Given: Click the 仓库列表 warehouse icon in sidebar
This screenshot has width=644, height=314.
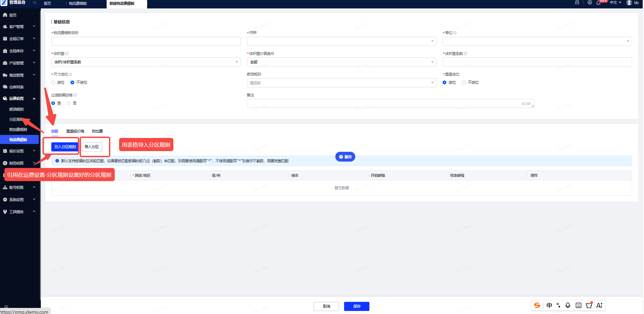Looking at the screenshot, I should click(5, 87).
